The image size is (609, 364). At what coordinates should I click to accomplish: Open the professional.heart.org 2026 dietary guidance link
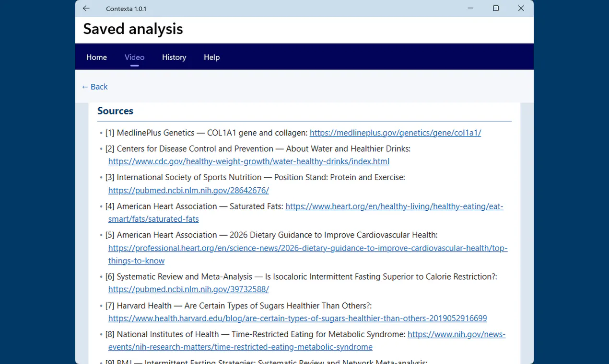[x=308, y=248]
